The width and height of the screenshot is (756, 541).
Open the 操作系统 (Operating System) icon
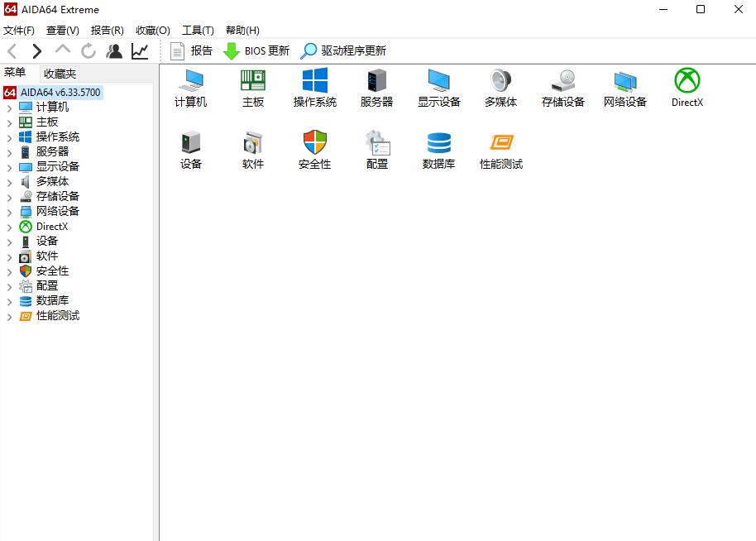pos(314,87)
